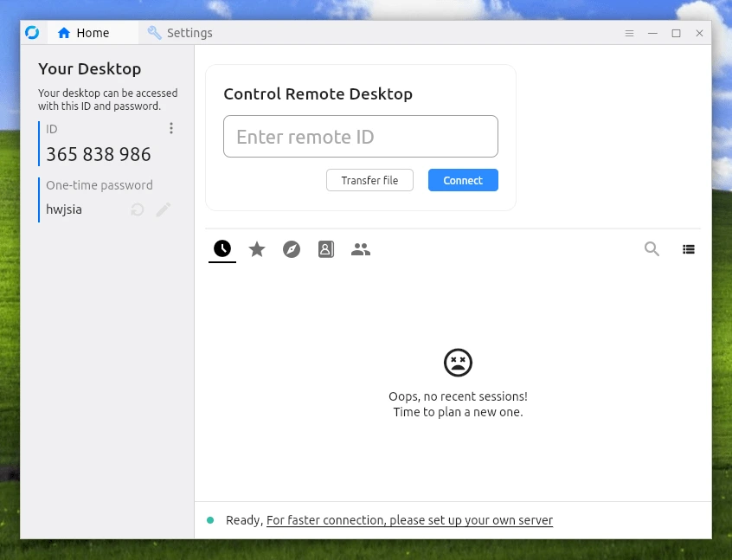Minimize the RustDesk window
The image size is (732, 560).
pyautogui.click(x=652, y=33)
